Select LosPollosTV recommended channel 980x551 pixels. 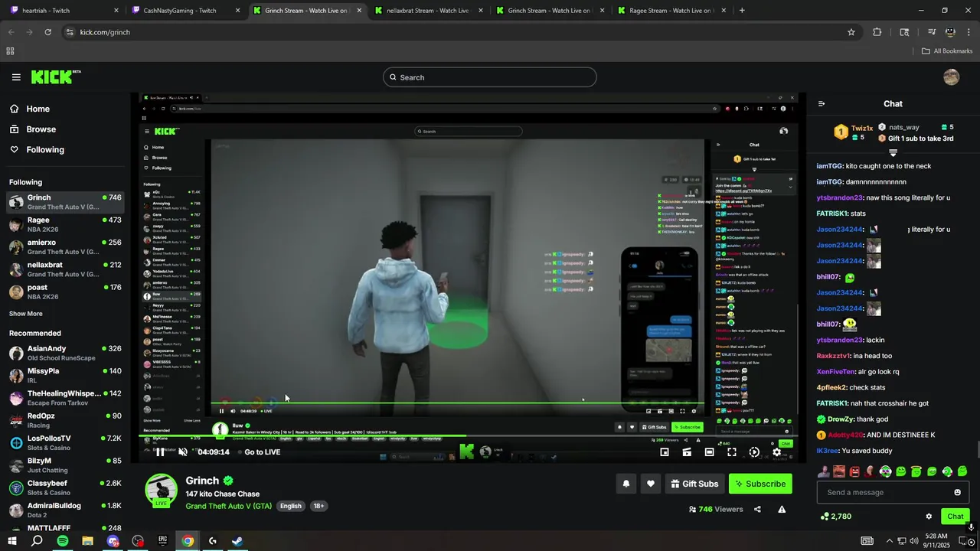point(65,442)
